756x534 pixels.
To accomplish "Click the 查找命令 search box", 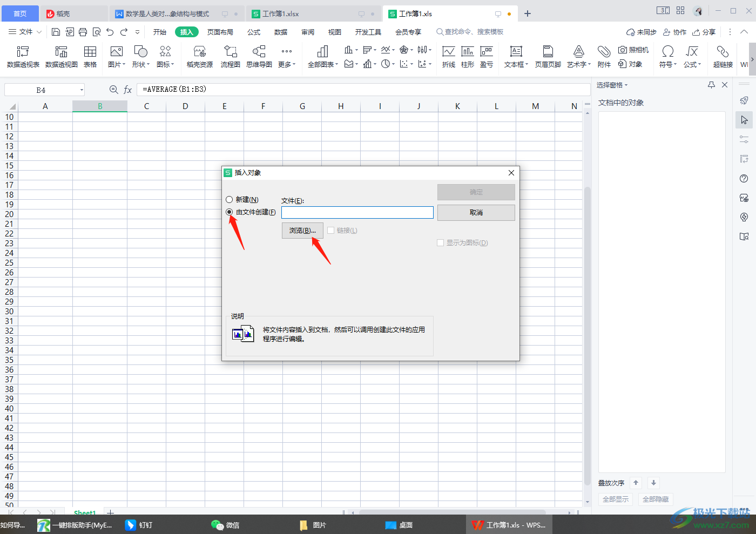I will click(470, 32).
